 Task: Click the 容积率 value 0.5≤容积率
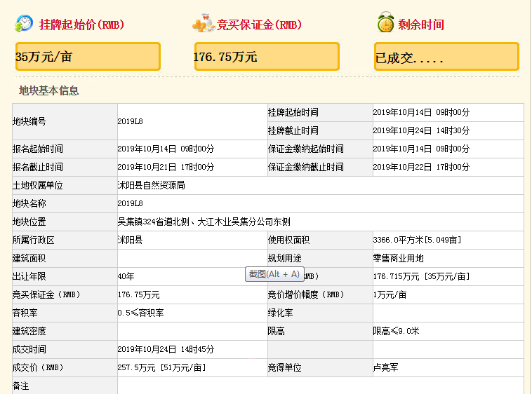[x=141, y=313]
